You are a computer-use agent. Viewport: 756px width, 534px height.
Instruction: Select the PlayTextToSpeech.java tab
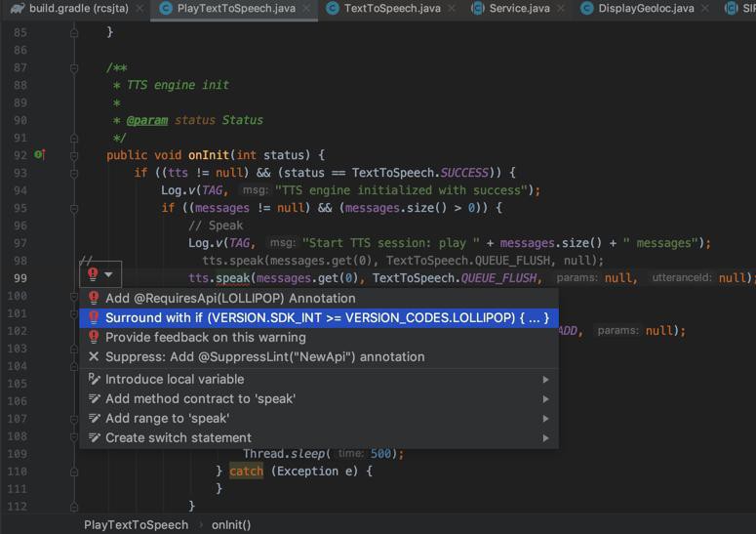point(236,8)
